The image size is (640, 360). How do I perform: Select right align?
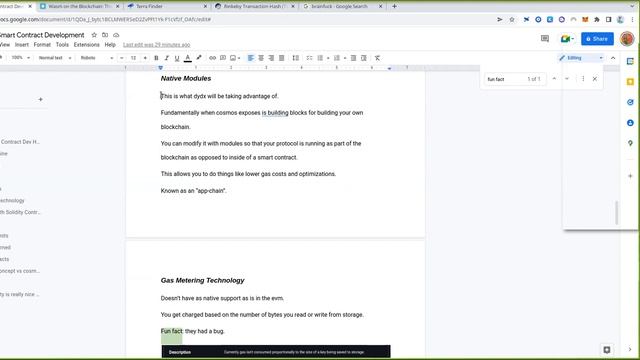click(x=271, y=58)
